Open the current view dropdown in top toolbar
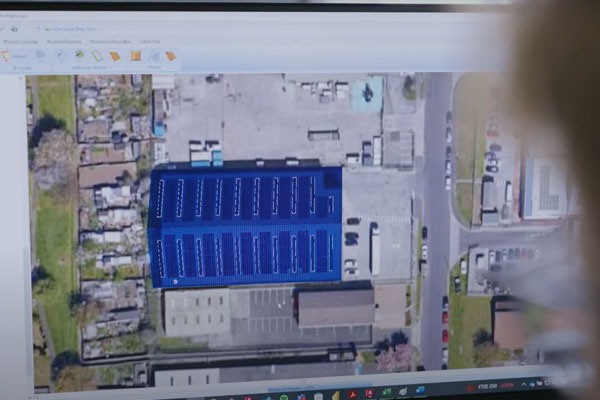Image resolution: width=600 pixels, height=400 pixels. point(73,29)
